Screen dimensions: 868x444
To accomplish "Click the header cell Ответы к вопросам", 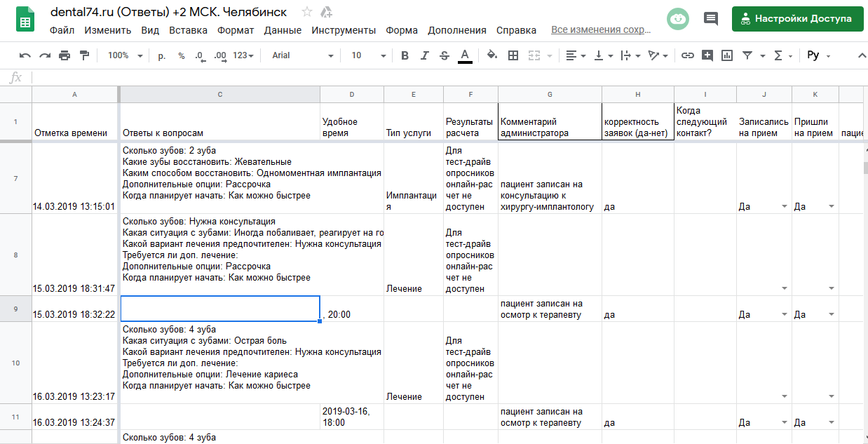I will coord(220,121).
